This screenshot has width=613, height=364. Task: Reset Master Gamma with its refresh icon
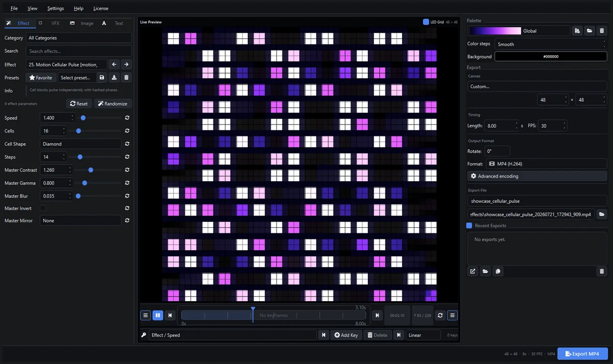127,183
